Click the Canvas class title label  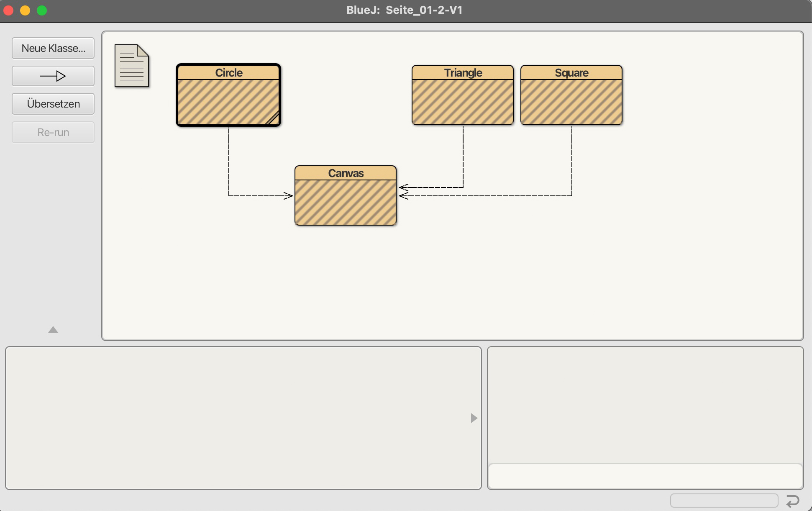346,173
